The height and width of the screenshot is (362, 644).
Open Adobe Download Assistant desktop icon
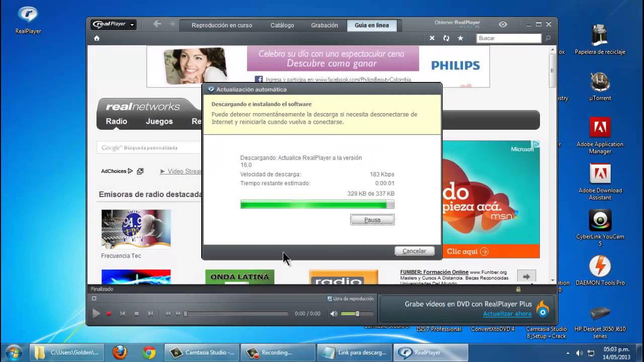(x=600, y=182)
